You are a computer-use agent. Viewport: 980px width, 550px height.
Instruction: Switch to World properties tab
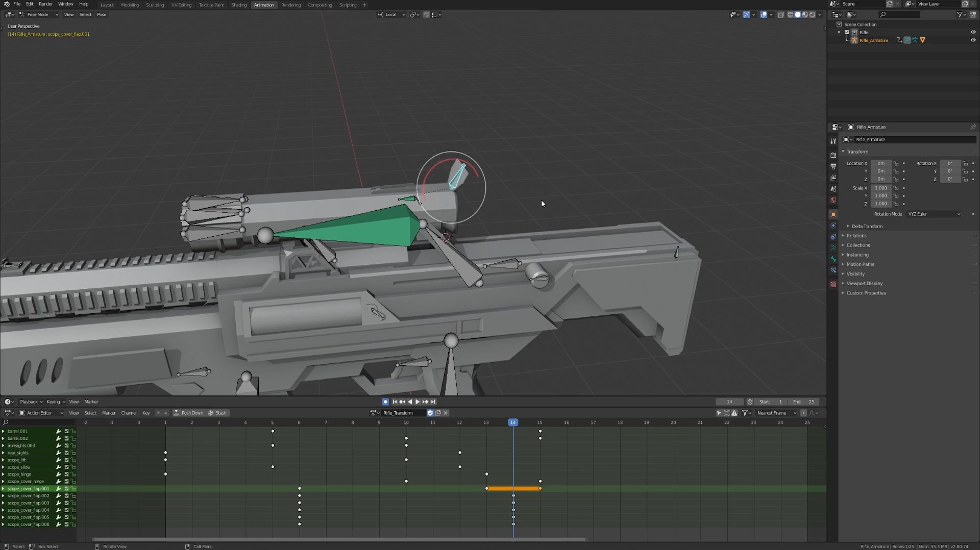(x=833, y=200)
